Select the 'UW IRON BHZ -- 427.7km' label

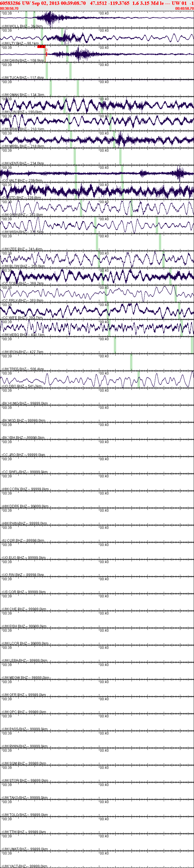point(23,352)
